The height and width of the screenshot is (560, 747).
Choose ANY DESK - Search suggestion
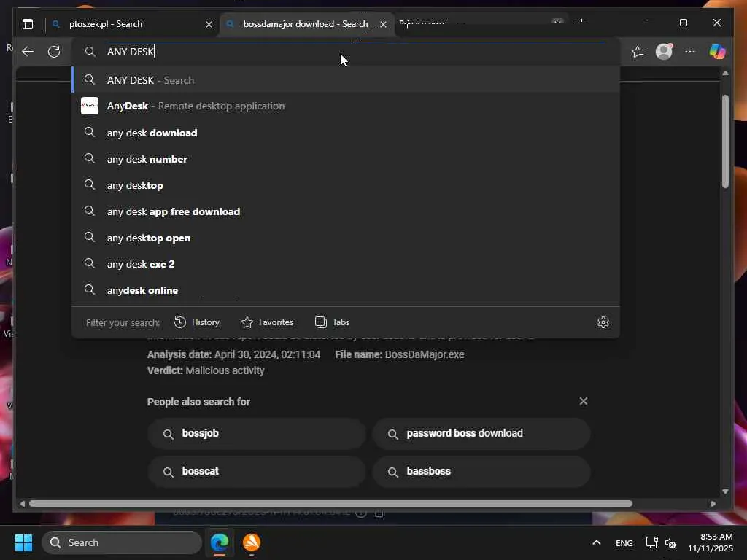coord(346,80)
